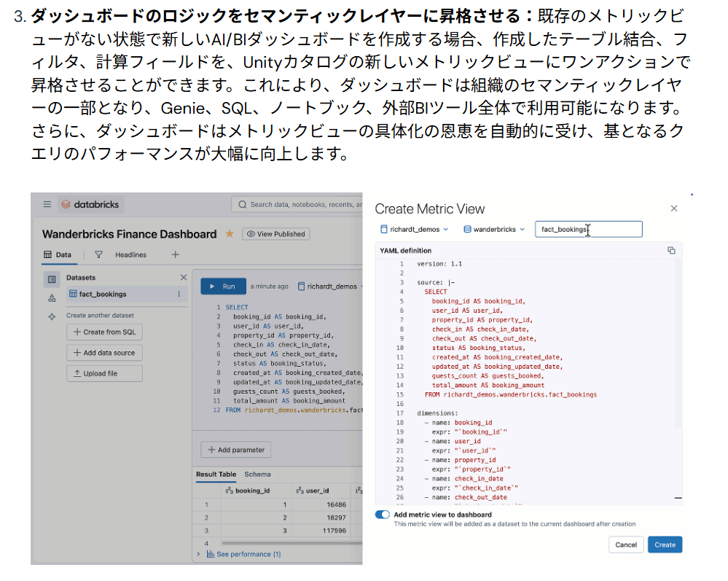Click the Wanderbricks Finance Dashboard title
The width and height of the screenshot is (728, 581).
(129, 234)
